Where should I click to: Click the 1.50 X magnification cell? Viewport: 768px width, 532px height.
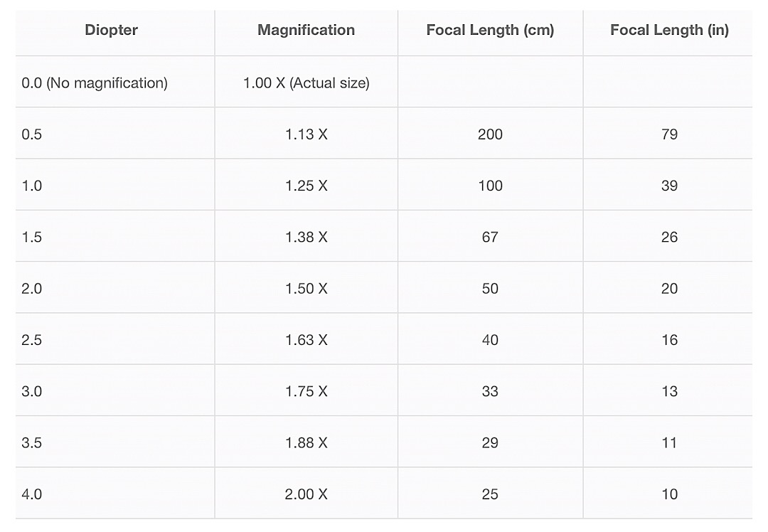(x=306, y=289)
